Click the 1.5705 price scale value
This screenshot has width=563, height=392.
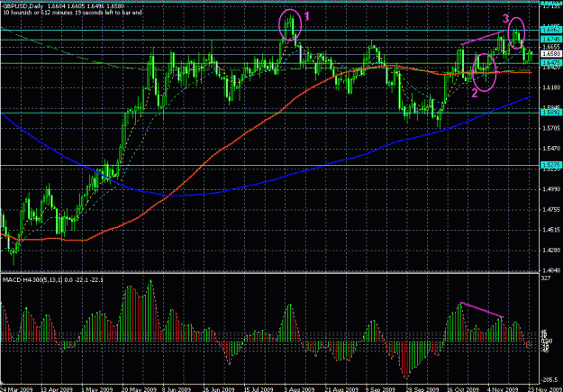coord(550,128)
